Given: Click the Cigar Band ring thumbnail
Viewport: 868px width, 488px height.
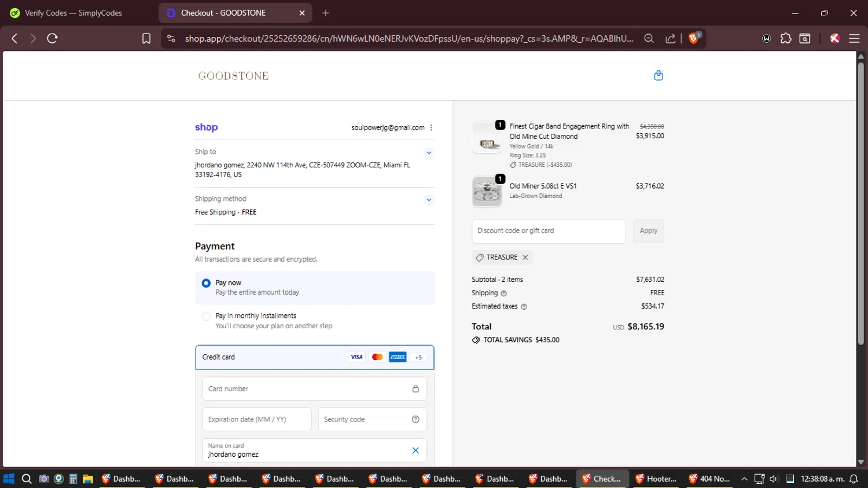Looking at the screenshot, I should pyautogui.click(x=487, y=138).
